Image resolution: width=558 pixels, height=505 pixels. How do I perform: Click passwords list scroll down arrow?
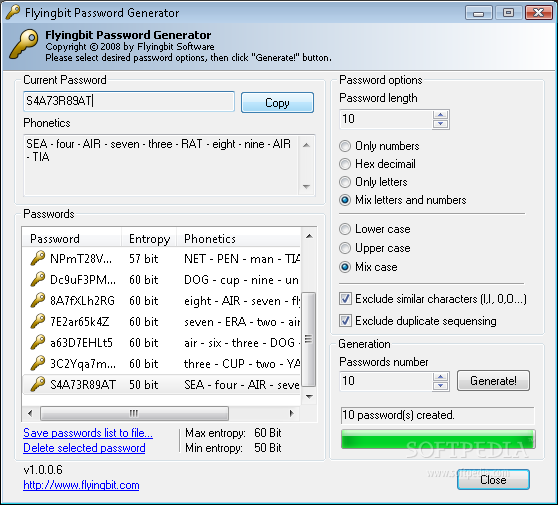pyautogui.click(x=309, y=396)
